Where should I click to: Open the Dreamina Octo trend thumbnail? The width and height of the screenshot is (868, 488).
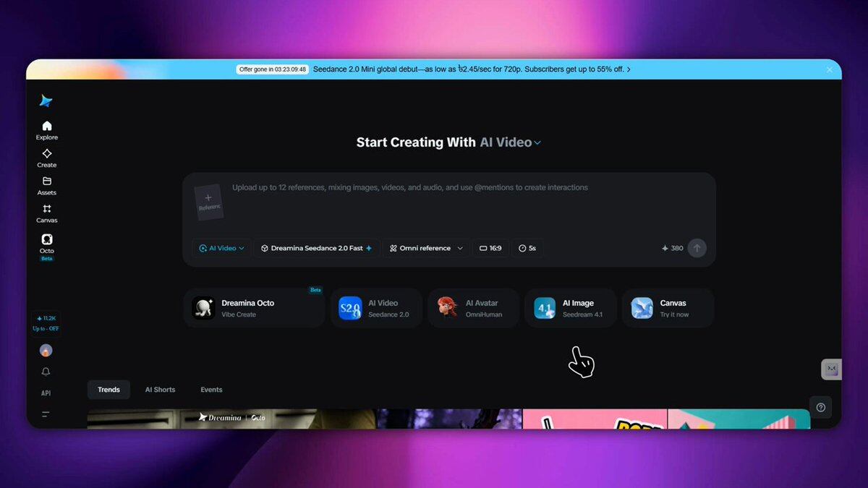pyautogui.click(x=231, y=419)
